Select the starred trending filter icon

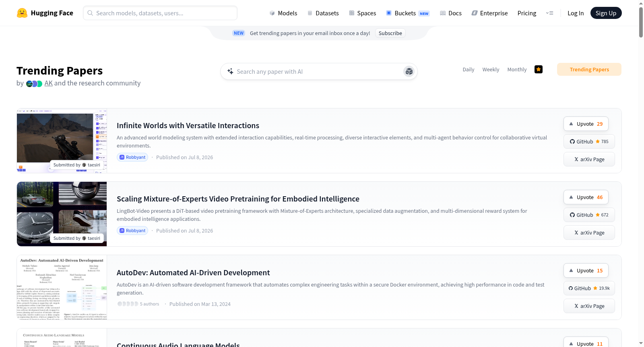click(539, 69)
